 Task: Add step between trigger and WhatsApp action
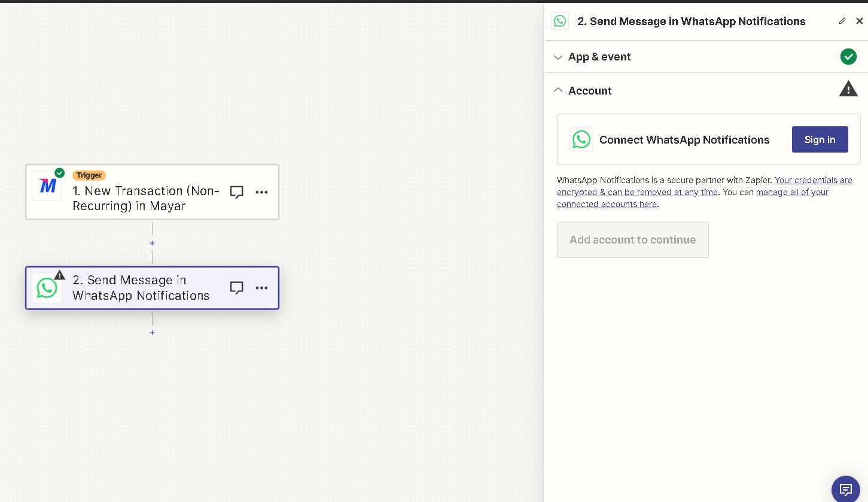tap(152, 244)
